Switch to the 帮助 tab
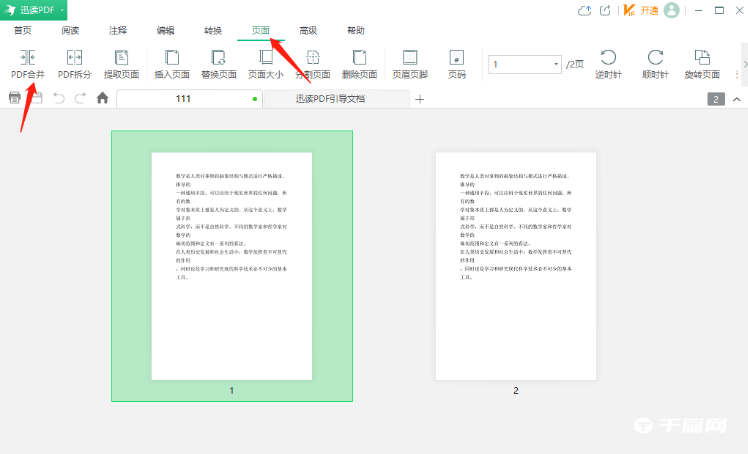 tap(356, 31)
